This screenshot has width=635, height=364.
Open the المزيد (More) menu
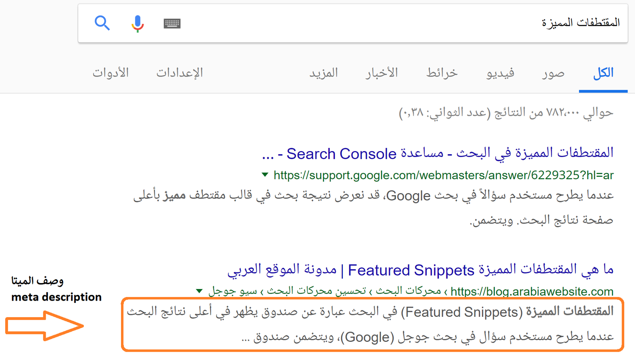click(x=324, y=73)
